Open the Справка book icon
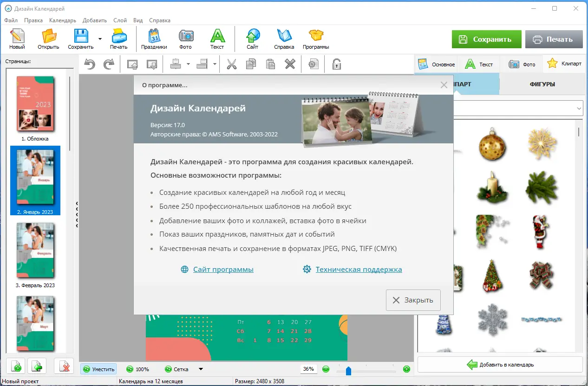 click(x=284, y=39)
